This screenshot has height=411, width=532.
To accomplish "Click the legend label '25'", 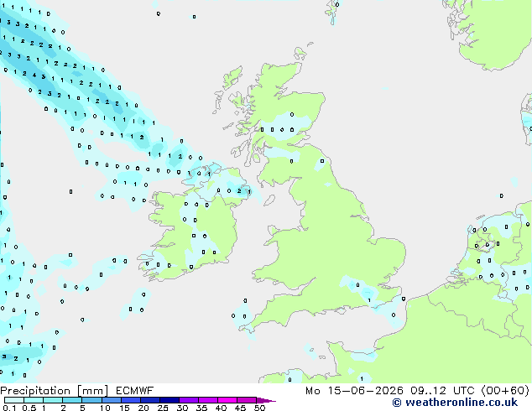I will coord(163,408).
